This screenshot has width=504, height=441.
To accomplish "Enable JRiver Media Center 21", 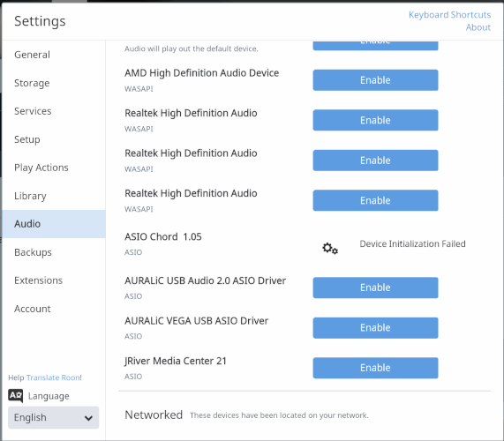I will click(x=375, y=368).
